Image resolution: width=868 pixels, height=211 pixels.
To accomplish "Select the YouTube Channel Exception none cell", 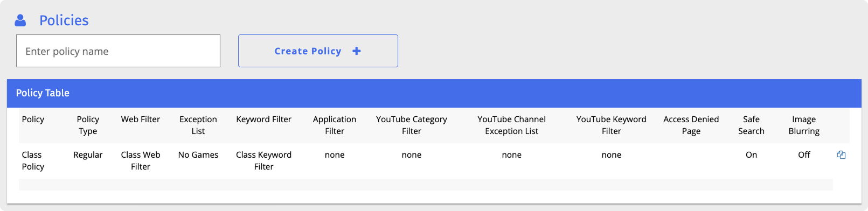I will (x=511, y=155).
